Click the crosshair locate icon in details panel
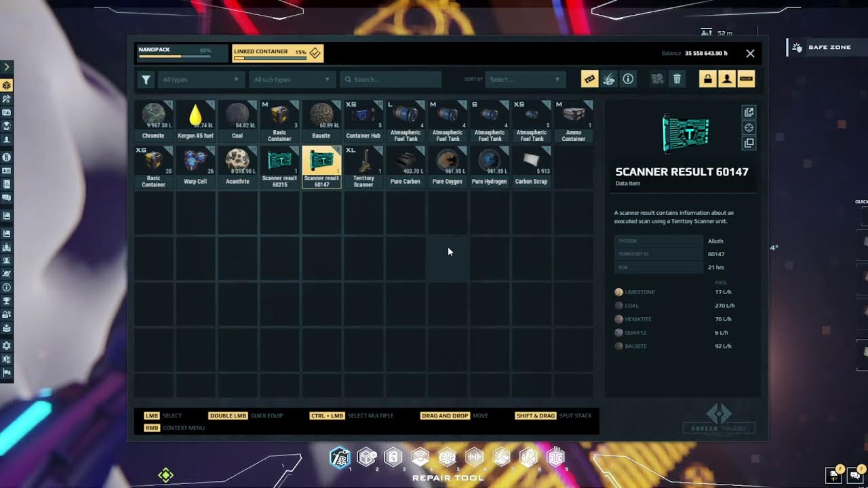 (749, 127)
